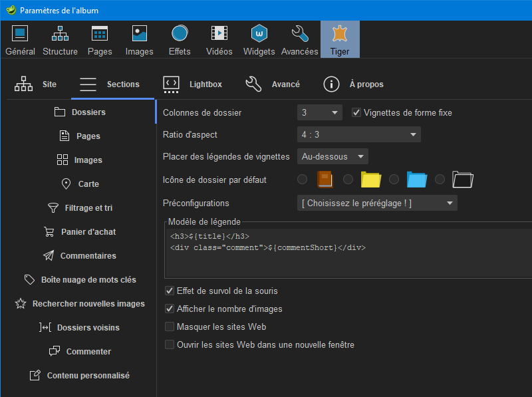
Task: Go to Panier d'achat section
Action: point(80,232)
